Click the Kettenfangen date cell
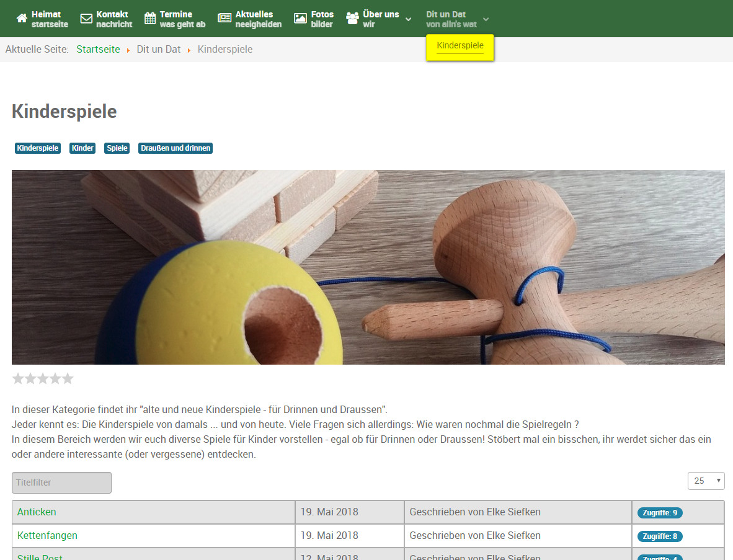Image resolution: width=733 pixels, height=560 pixels. [350, 536]
